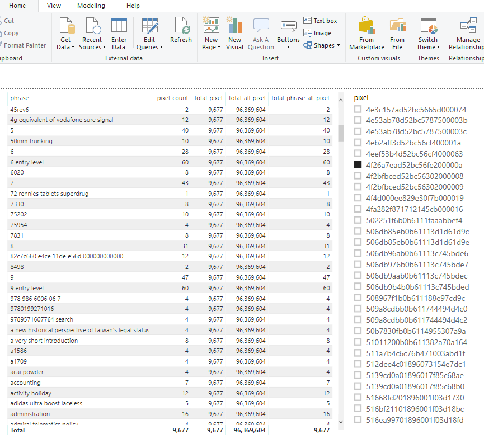The image size is (484, 448).
Task: Click the Total row label
Action: 17,430
